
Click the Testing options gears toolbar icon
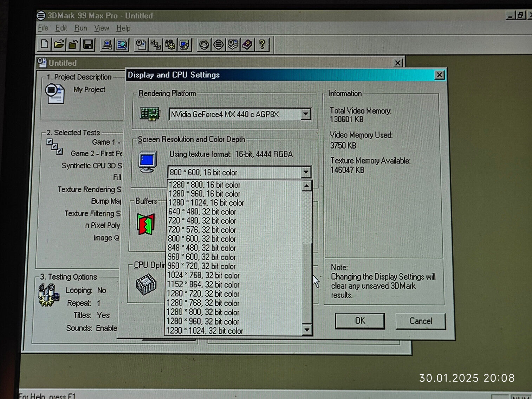click(x=170, y=45)
